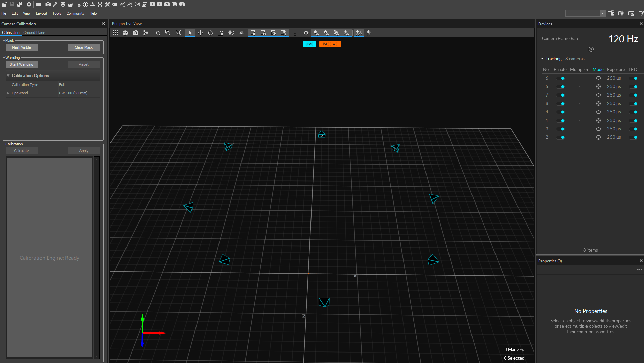Click the settings gear icon in top toolbar
Viewport: 644px width, 363px height.
point(29,4)
